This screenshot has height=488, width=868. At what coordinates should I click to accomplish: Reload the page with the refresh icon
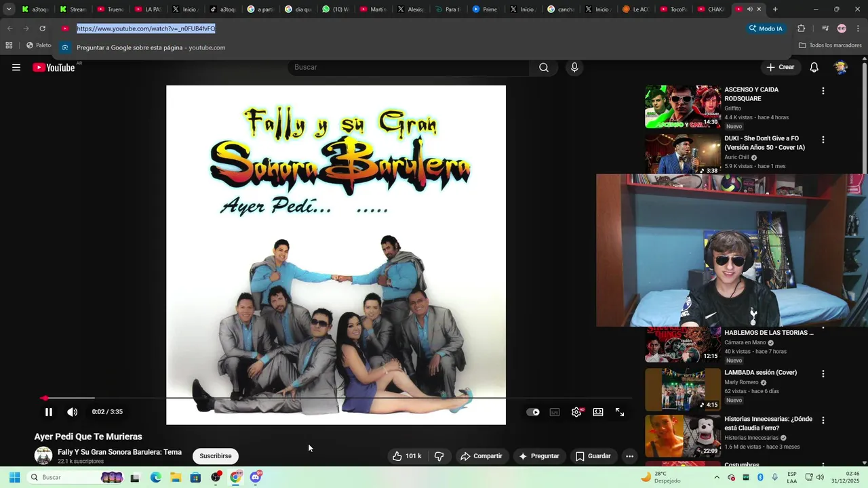coord(42,28)
